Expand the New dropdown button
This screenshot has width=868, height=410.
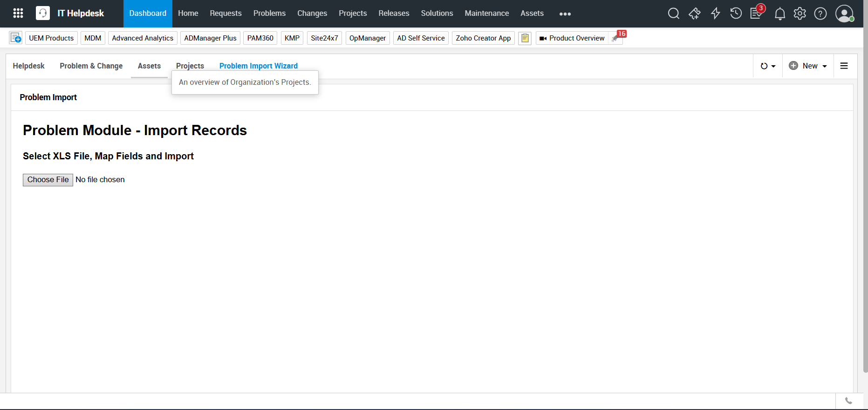(x=808, y=66)
